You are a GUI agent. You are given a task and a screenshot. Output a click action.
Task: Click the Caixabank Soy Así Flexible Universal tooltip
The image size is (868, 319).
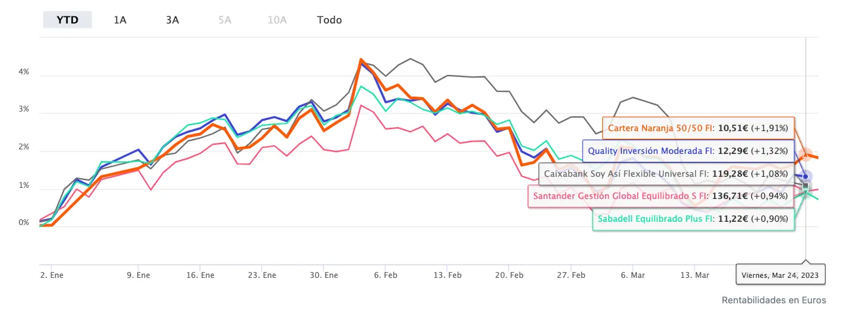(x=668, y=174)
